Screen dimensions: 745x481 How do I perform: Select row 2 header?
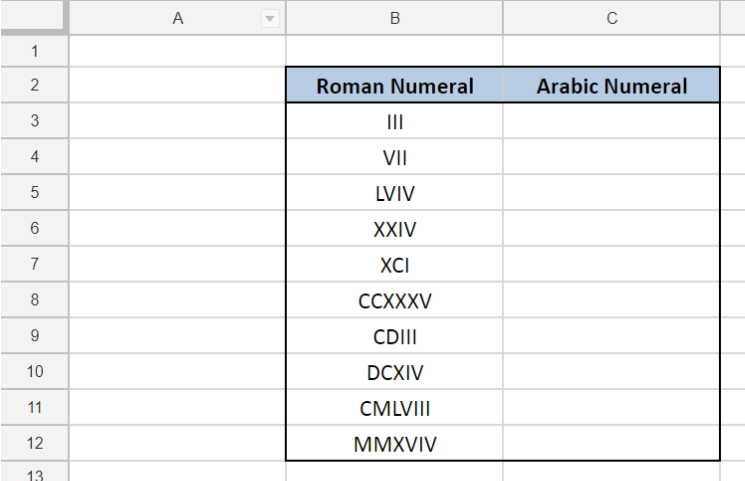pyautogui.click(x=34, y=85)
